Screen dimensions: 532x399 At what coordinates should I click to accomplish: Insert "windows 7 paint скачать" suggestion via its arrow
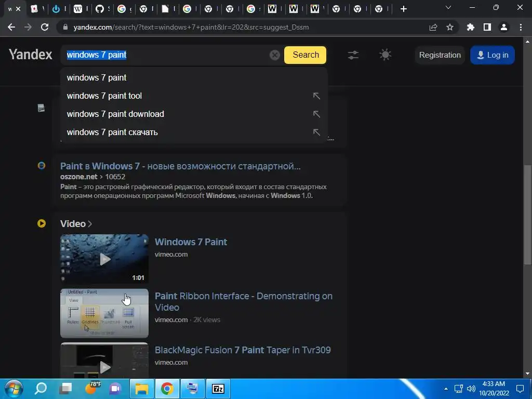point(316,132)
